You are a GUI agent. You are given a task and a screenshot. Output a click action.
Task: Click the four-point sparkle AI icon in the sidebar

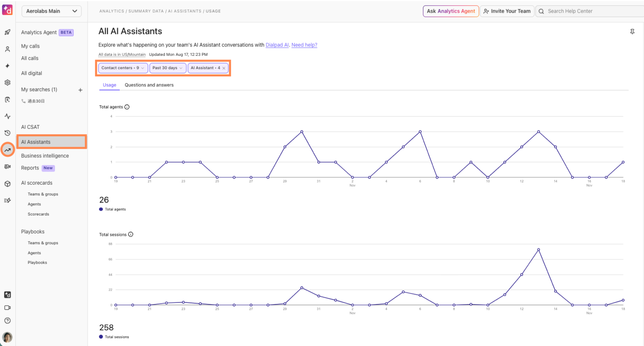coord(7,66)
